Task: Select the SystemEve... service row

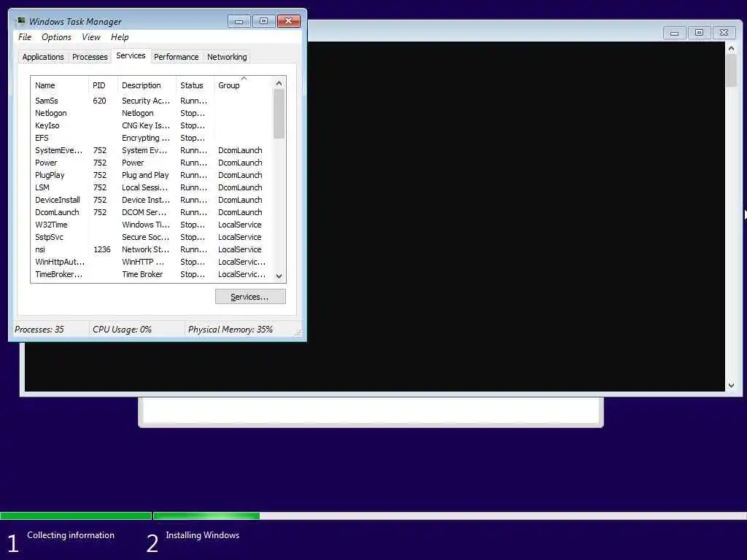Action: pos(152,150)
